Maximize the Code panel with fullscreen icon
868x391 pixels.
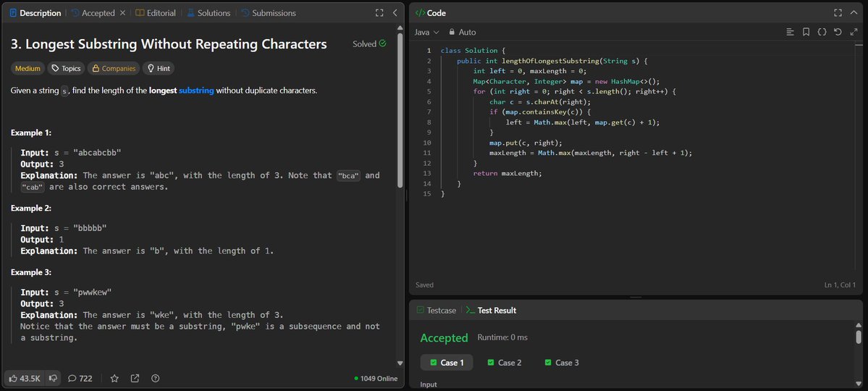pos(838,13)
